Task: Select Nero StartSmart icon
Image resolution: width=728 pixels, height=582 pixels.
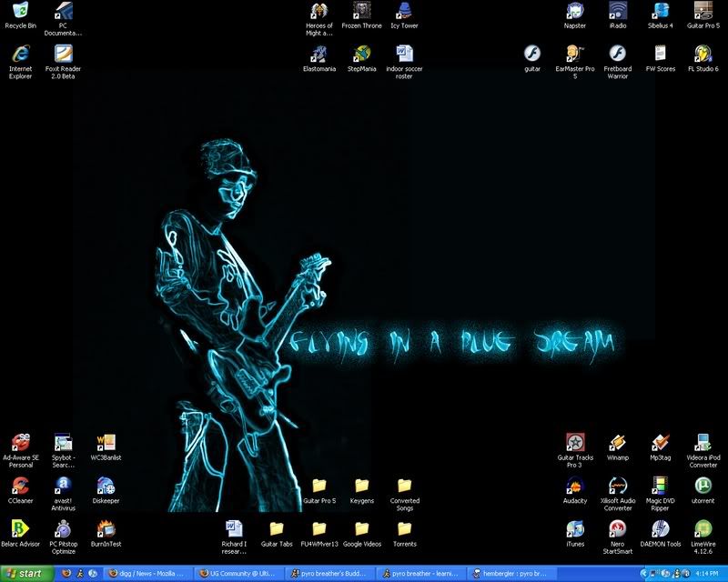Action: click(618, 529)
